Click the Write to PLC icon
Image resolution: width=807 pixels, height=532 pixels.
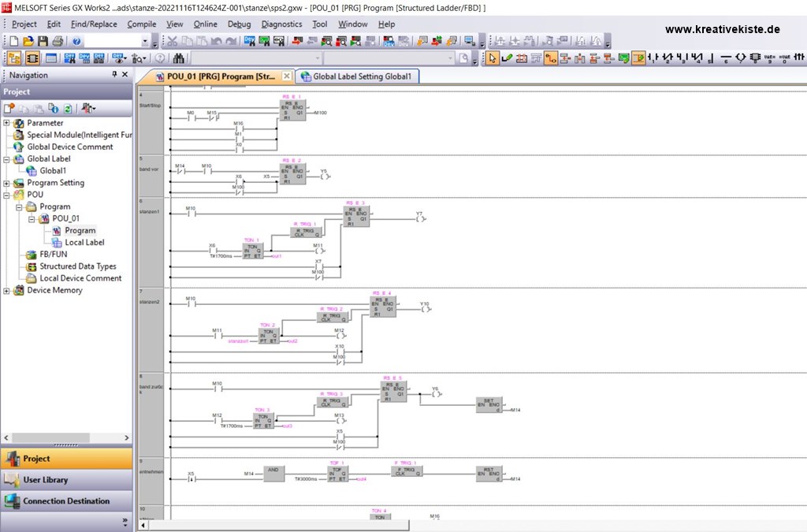(297, 41)
